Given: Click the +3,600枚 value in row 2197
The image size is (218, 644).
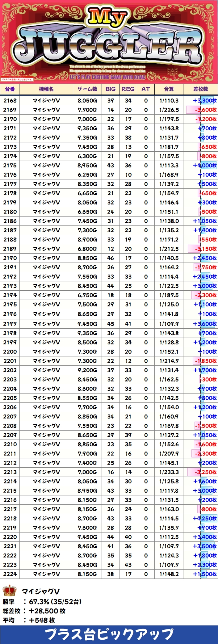Looking at the screenshot, I should 205,324.
